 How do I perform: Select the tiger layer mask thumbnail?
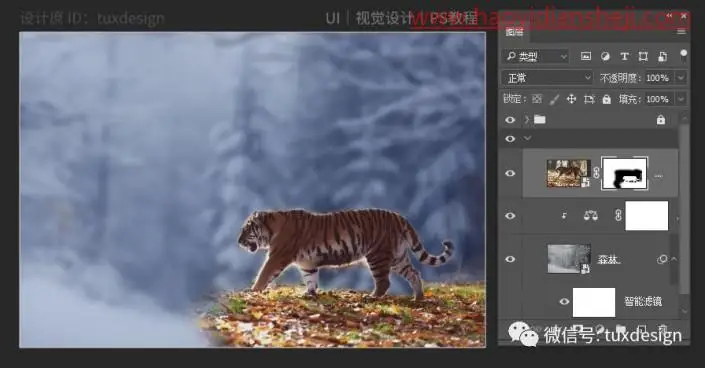[625, 173]
